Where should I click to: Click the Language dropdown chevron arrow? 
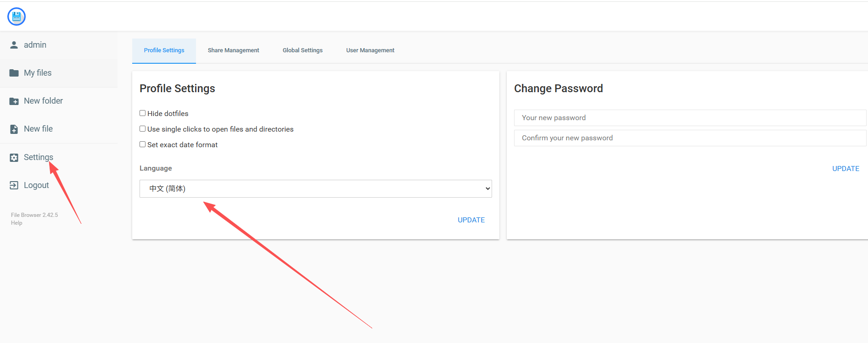(x=487, y=188)
